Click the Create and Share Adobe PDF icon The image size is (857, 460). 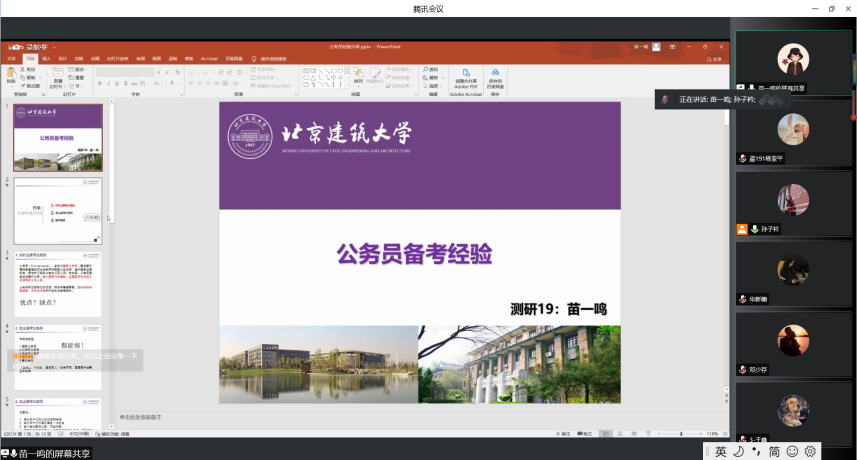click(x=466, y=77)
